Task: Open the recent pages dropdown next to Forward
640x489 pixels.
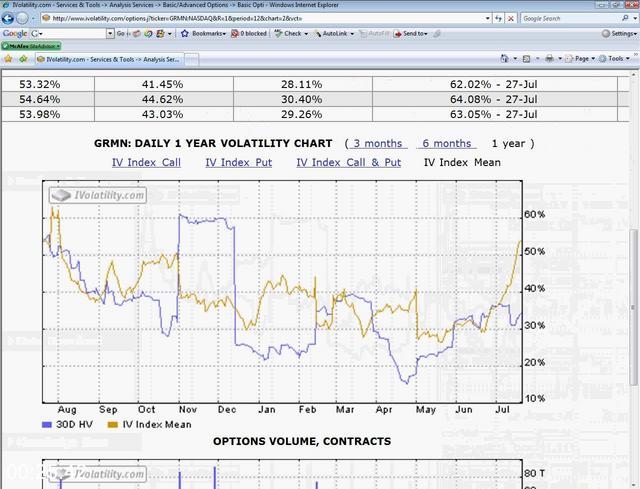Action: point(33,18)
